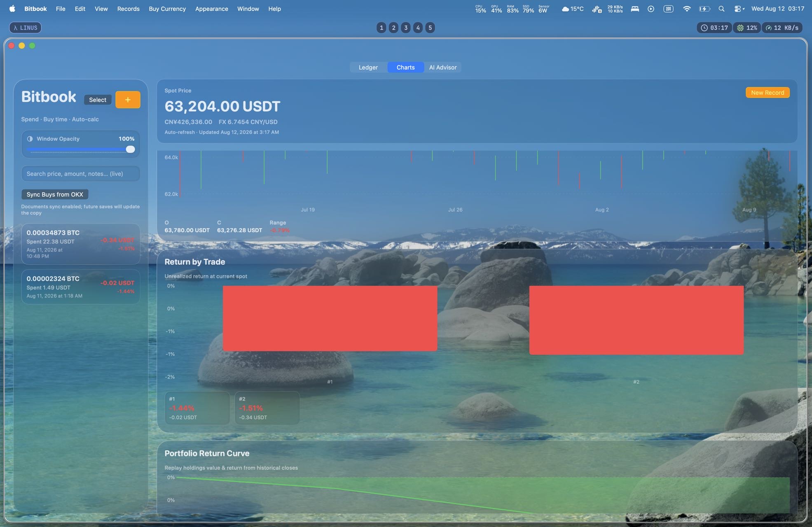The width and height of the screenshot is (812, 527).
Task: Click the 63,204.00 USDT spot price
Action: point(222,106)
